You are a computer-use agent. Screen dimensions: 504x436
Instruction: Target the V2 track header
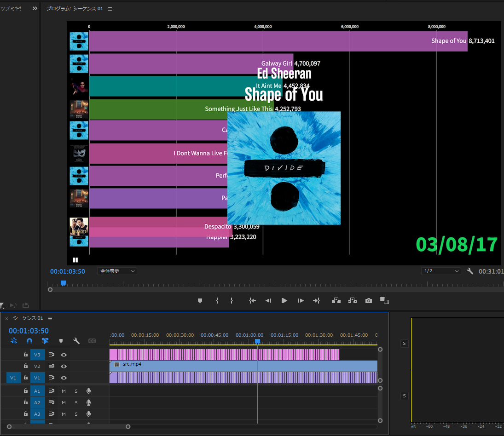(x=37, y=367)
